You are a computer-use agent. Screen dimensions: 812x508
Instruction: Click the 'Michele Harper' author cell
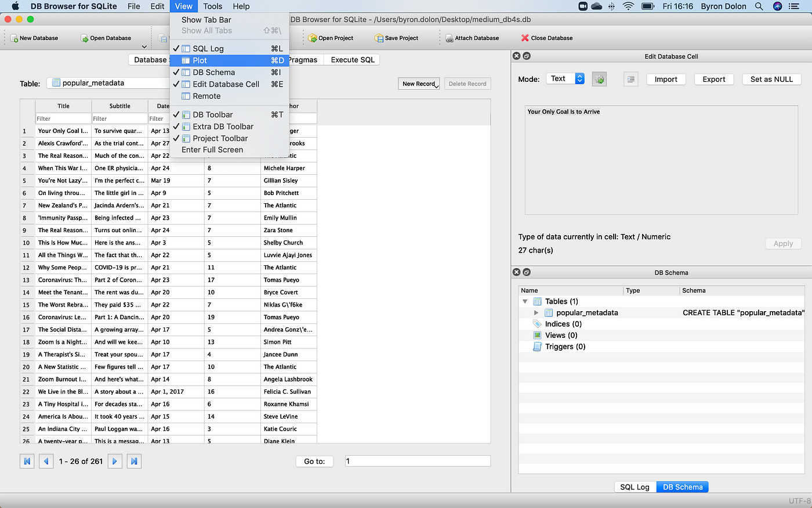click(x=289, y=168)
